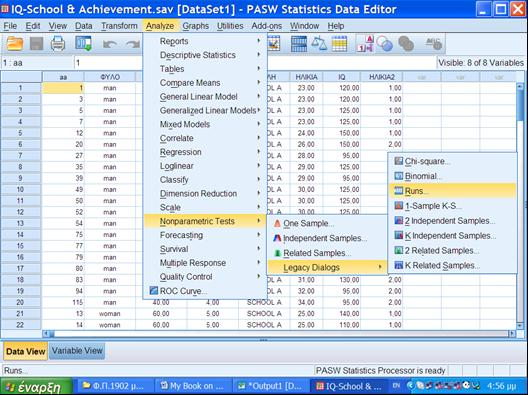Click the Use Variable Sets circles icon
The height and width of the screenshot is (395, 528).
385,44
